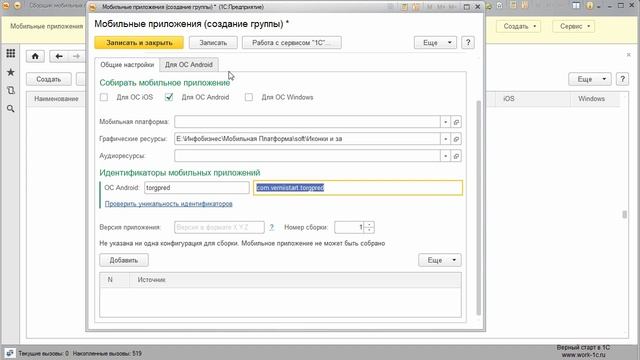The height and width of the screenshot is (360, 640).
Task: Click the Search magnifier in left sidebar
Action: [x=11, y=109]
